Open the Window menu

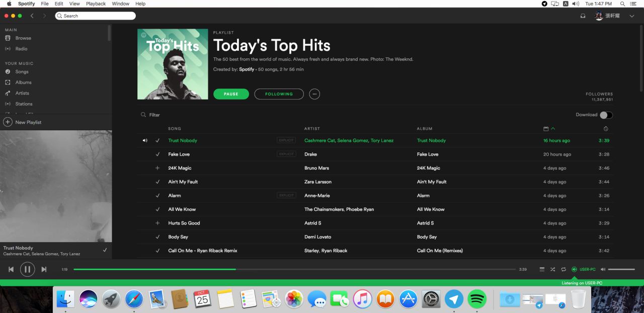(x=120, y=4)
